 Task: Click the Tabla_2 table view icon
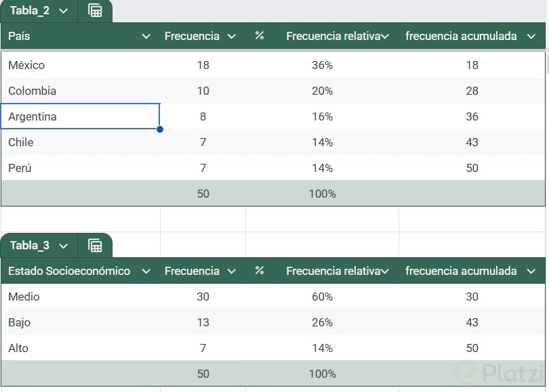(95, 11)
